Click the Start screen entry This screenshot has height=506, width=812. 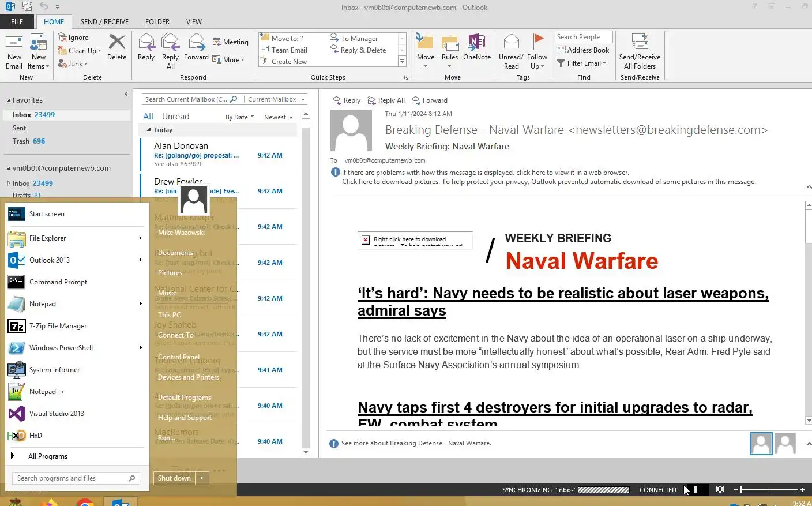coord(75,214)
